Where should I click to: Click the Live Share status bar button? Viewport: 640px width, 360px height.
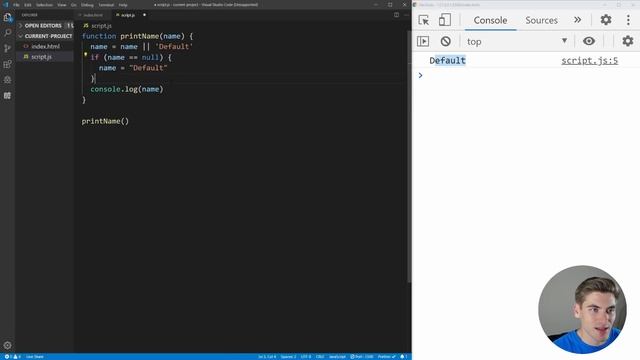point(35,357)
